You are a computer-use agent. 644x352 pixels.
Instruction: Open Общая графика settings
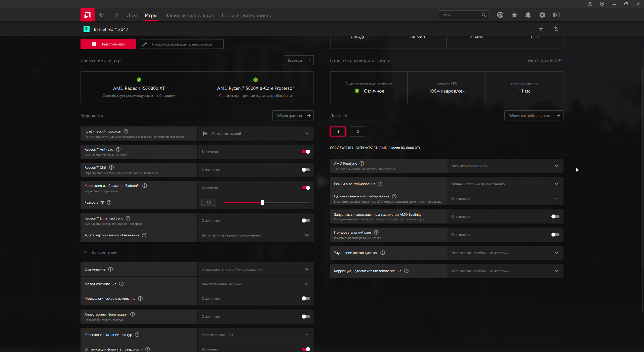(x=293, y=115)
